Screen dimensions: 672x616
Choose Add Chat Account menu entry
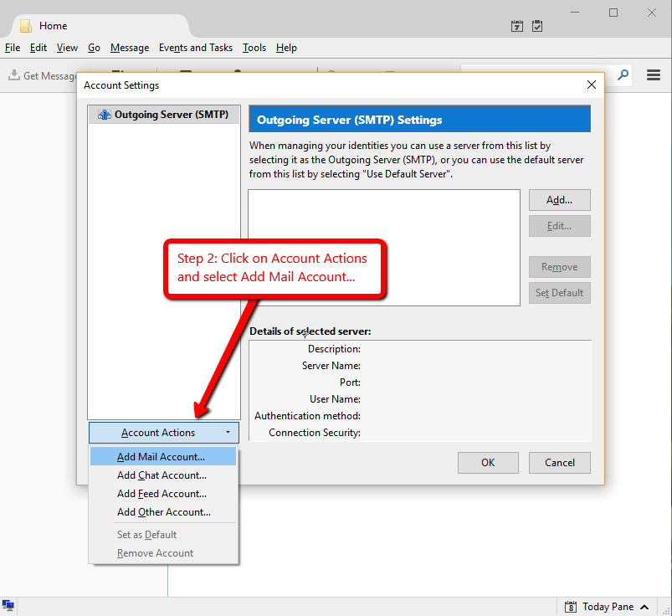click(163, 475)
